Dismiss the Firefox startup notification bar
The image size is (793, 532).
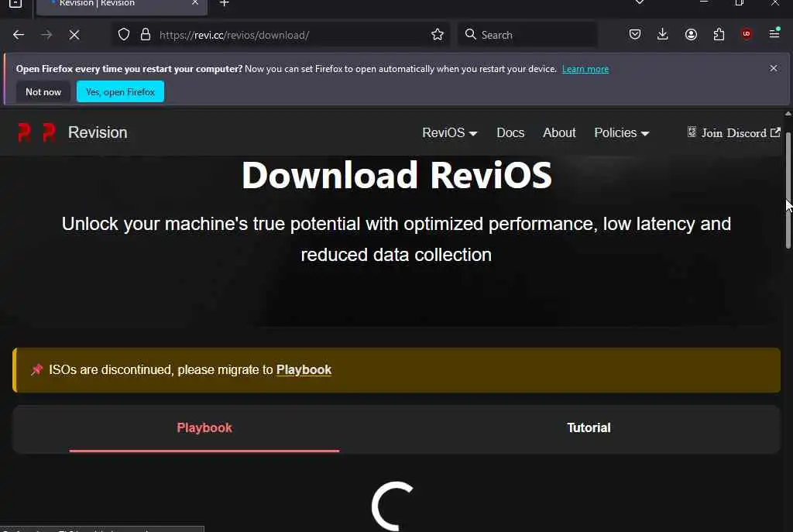[774, 68]
